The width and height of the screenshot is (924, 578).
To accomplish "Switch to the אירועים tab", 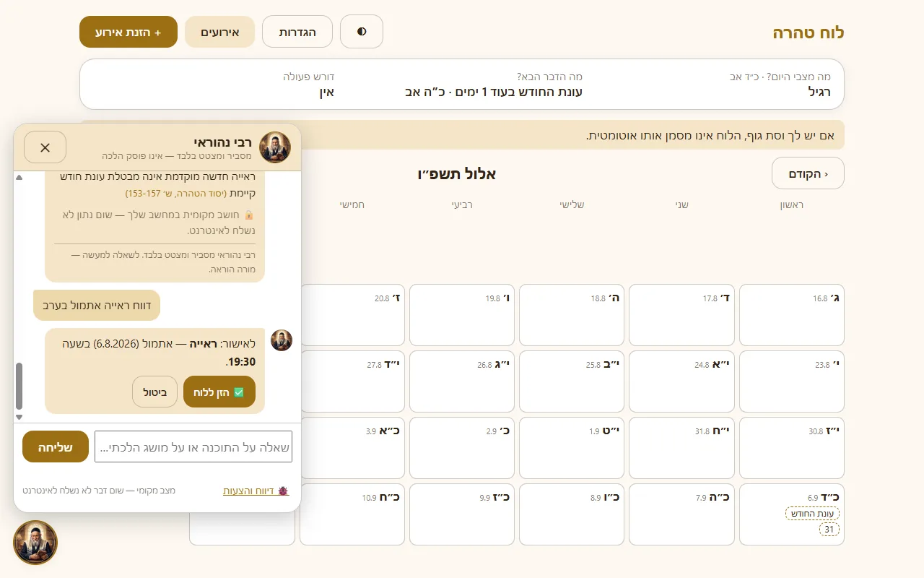I will 219,32.
